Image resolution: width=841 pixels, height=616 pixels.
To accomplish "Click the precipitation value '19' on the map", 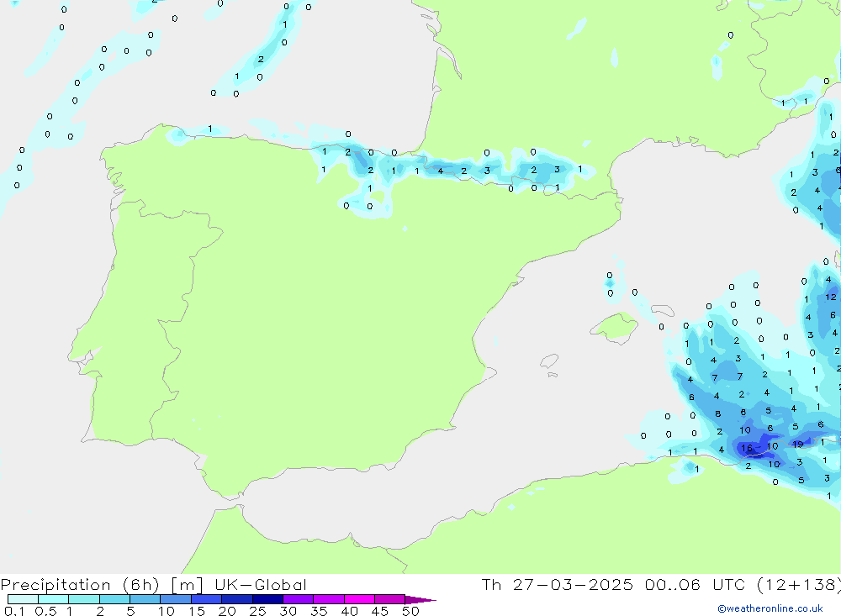I will 798,444.
